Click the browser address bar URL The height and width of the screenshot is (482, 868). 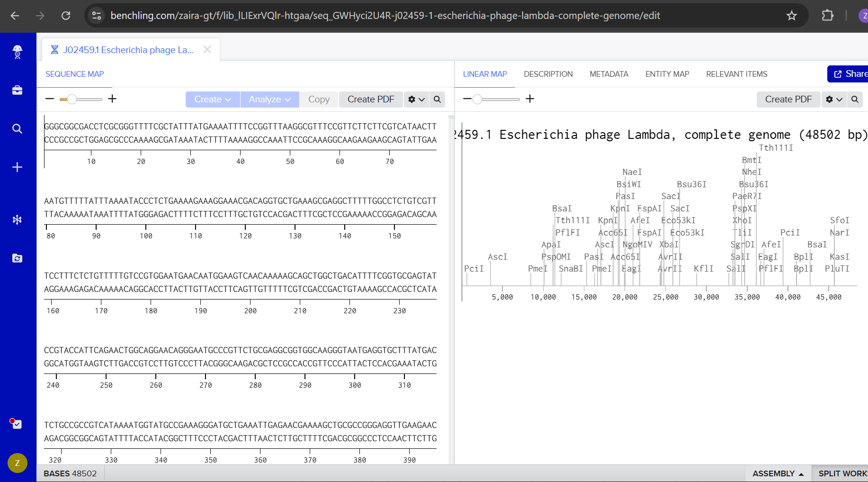(385, 16)
